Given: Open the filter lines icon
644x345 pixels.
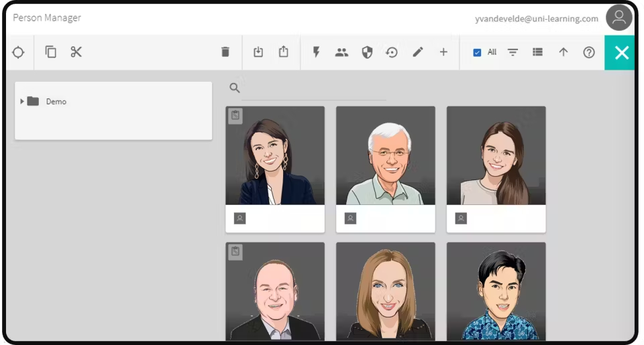Looking at the screenshot, I should (x=513, y=52).
